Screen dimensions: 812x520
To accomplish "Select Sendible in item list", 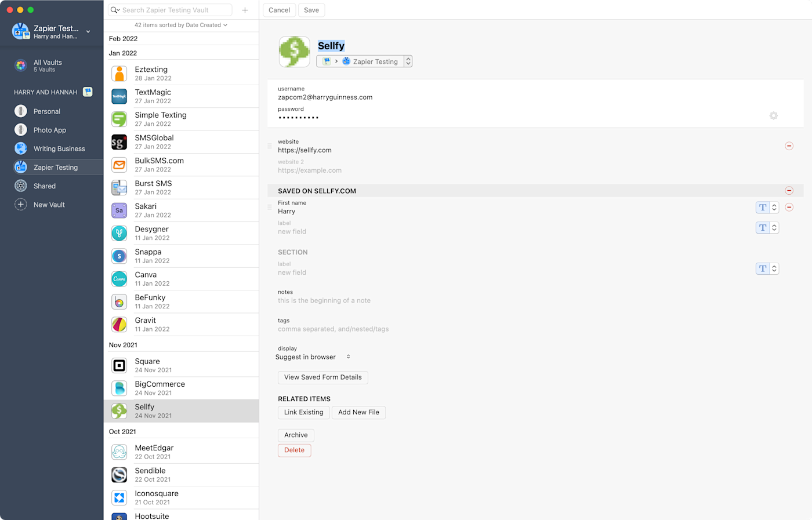I will point(181,475).
